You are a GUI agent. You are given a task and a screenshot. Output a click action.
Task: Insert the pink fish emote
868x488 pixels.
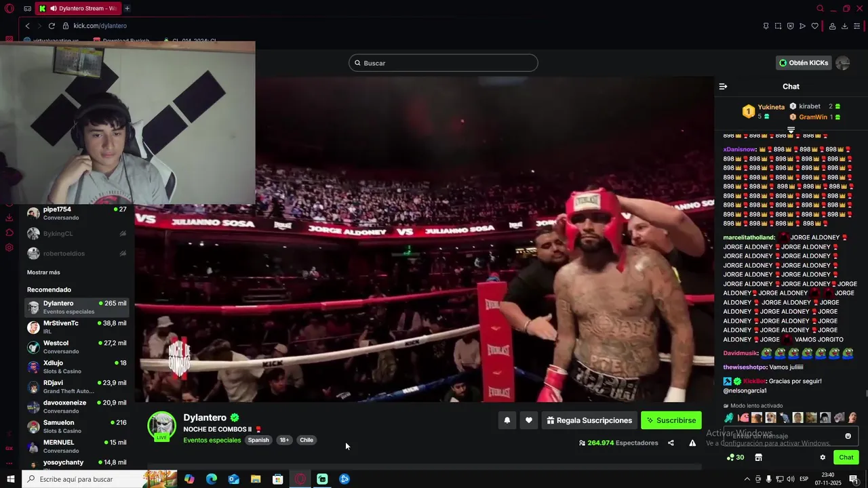point(743,418)
